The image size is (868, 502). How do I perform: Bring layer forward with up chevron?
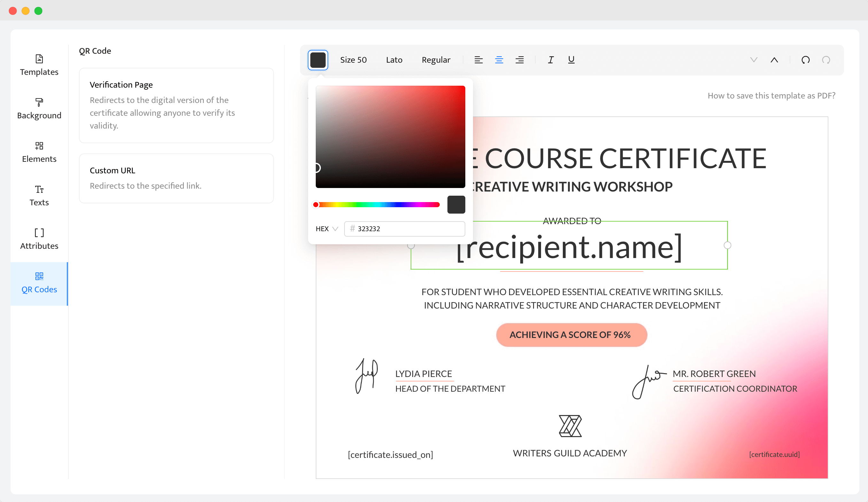coord(774,60)
